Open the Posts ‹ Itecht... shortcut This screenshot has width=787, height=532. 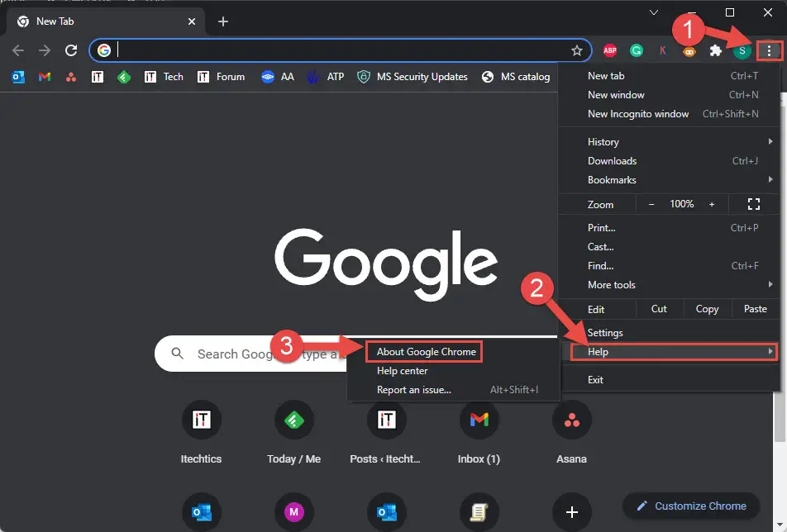click(386, 432)
